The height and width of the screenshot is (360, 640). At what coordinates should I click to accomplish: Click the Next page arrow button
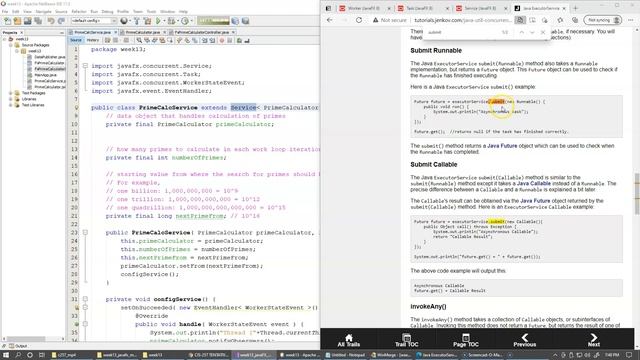click(x=594, y=340)
